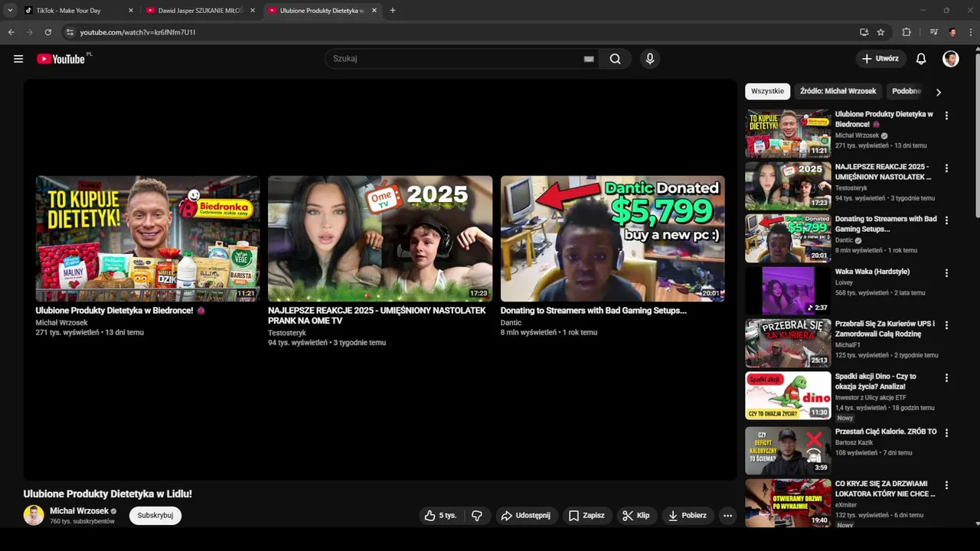The image size is (980, 551).
Task: Open end-screen title Donating to Streamers with Bad Gaming Setups
Action: point(593,311)
